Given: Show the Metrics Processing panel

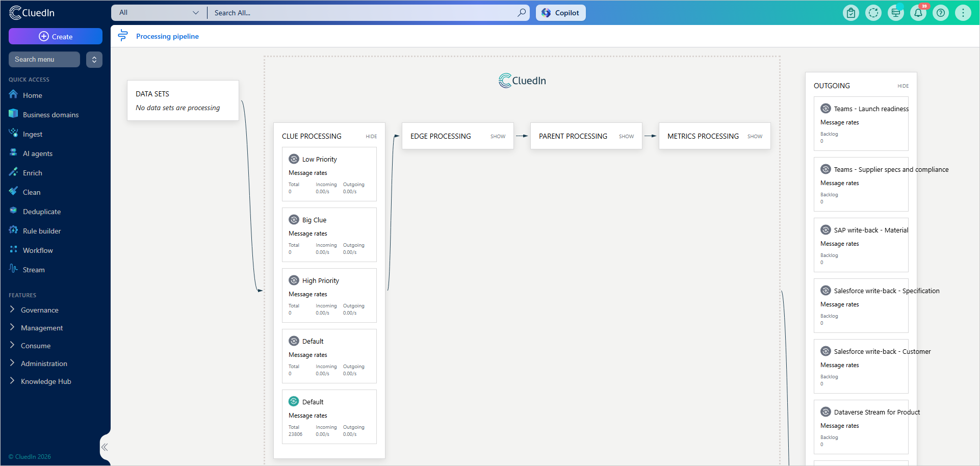Looking at the screenshot, I should click(755, 137).
